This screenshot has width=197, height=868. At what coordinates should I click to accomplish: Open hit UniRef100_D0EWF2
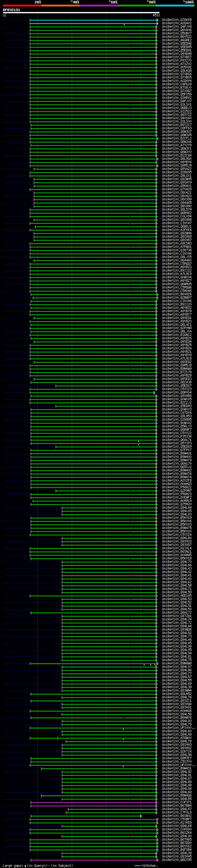(x=177, y=498)
